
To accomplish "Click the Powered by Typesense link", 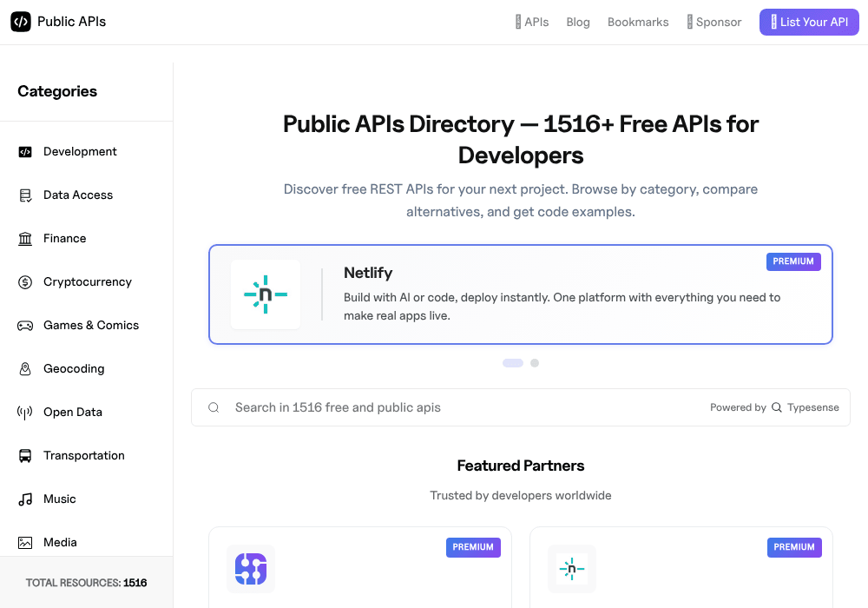I will (x=774, y=407).
